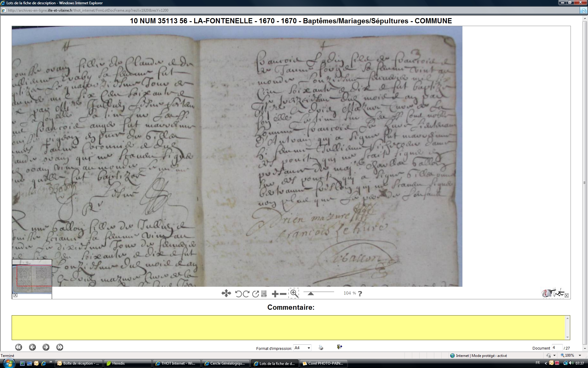
Task: Select the pan/move image tool
Action: (x=226, y=293)
